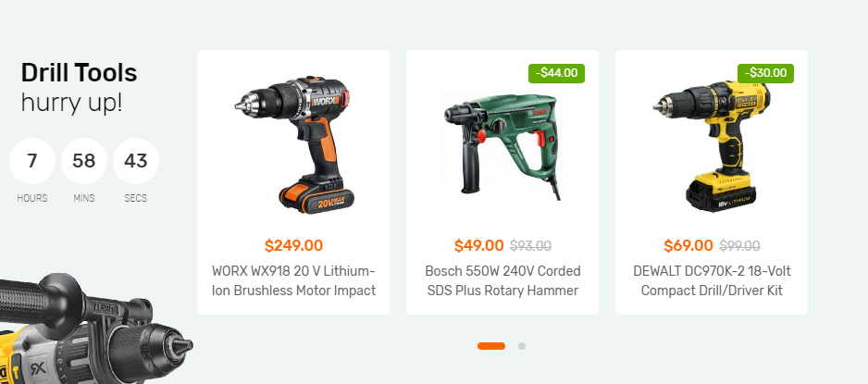Click the -$44.00 discount badge
This screenshot has height=384, width=868.
pos(556,73)
